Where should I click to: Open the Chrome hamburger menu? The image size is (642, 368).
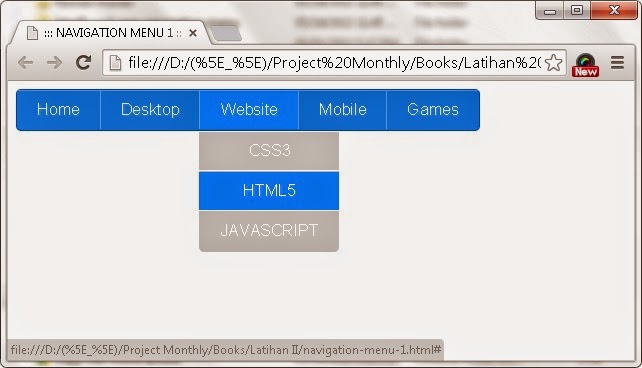pyautogui.click(x=617, y=63)
